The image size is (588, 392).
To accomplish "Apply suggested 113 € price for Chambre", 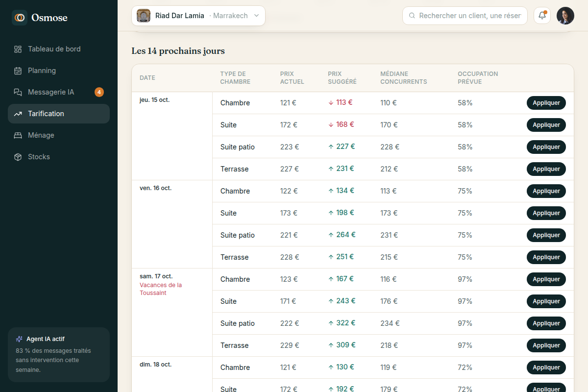I will click(x=546, y=103).
